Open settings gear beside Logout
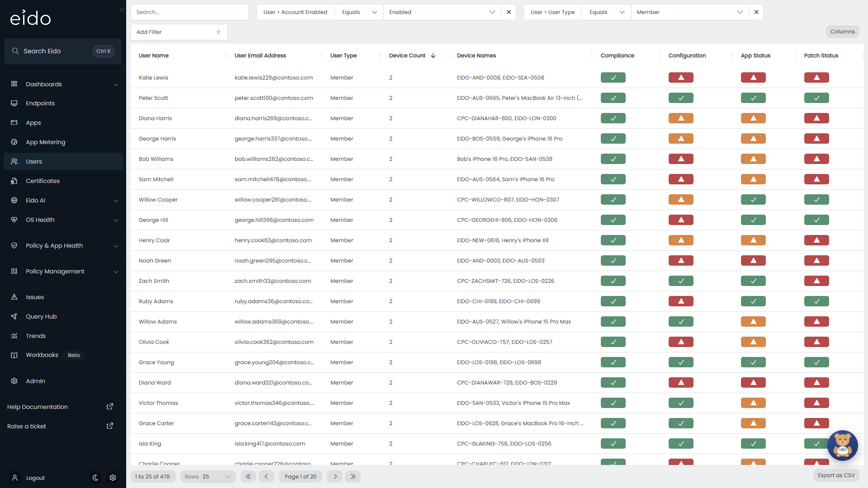 click(113, 478)
